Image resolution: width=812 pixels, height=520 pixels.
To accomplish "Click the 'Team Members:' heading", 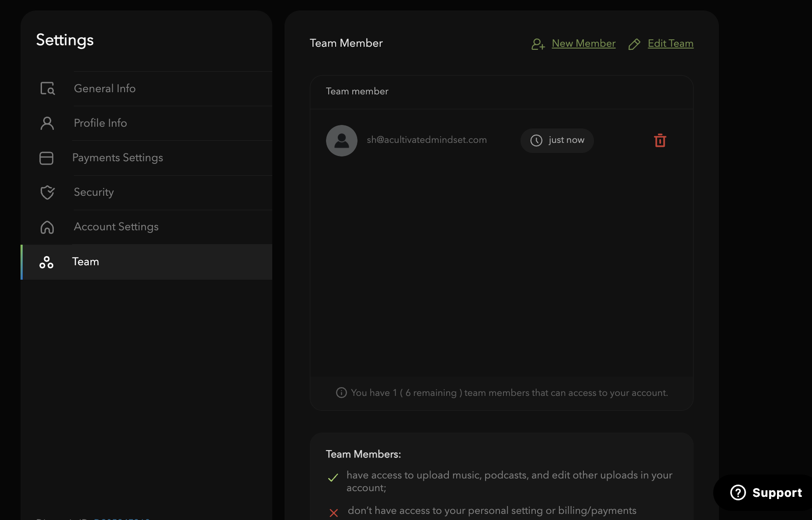I will 363,454.
